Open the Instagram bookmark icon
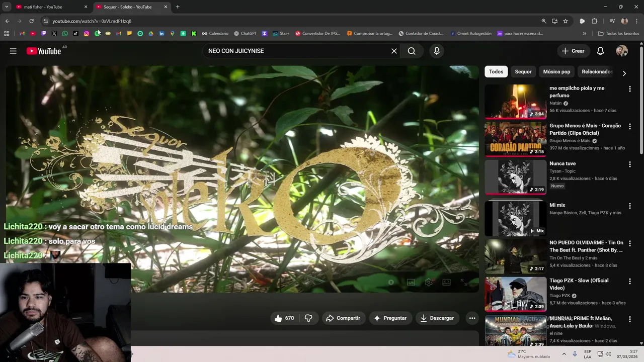The width and height of the screenshot is (644, 362). (87, 34)
